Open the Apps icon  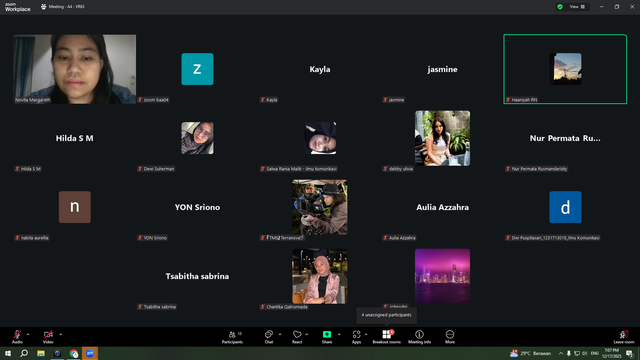point(356,337)
